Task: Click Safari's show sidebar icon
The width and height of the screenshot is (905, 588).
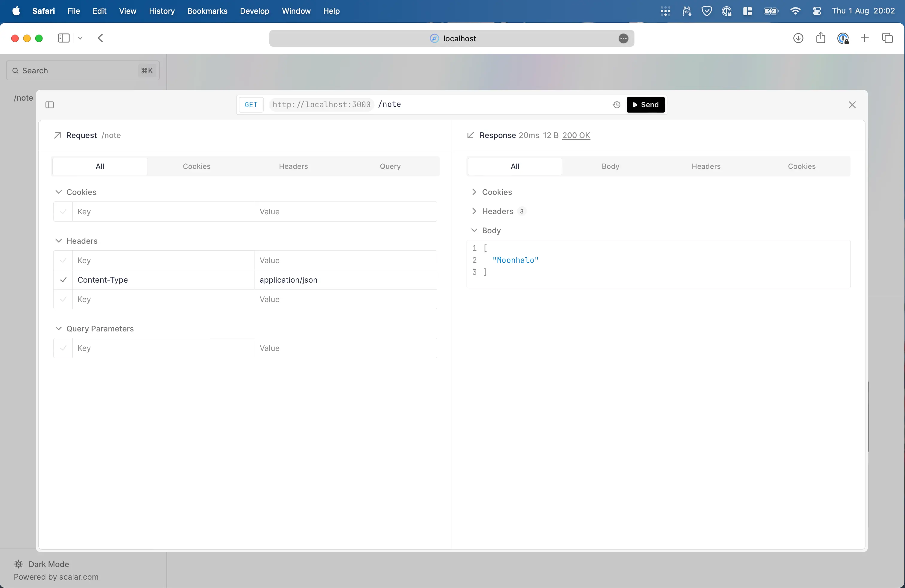Action: tap(63, 38)
